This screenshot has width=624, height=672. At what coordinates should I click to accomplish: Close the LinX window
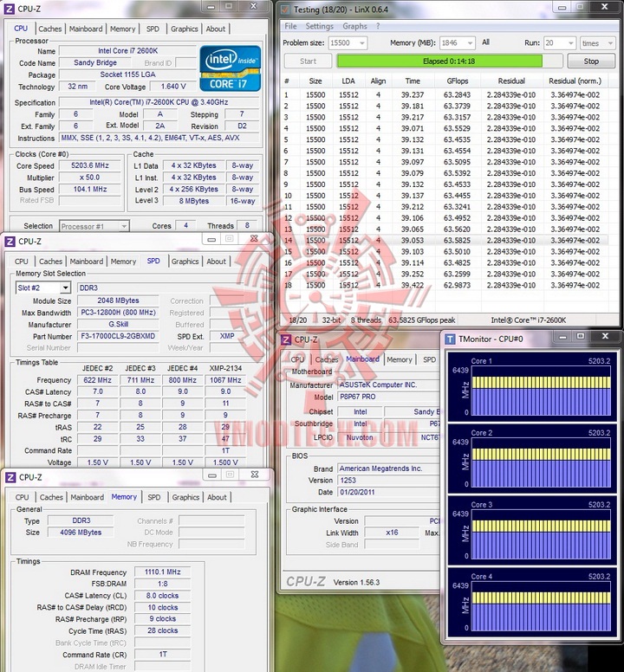point(604,7)
